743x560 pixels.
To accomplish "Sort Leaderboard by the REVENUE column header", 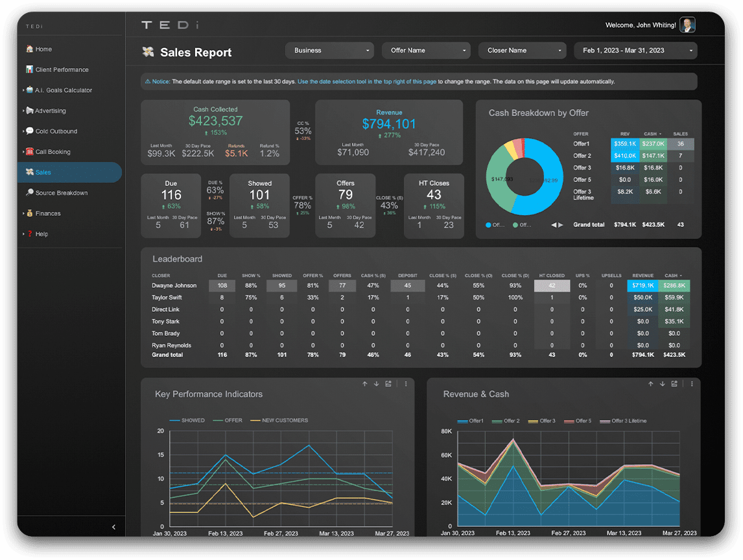I will (643, 275).
